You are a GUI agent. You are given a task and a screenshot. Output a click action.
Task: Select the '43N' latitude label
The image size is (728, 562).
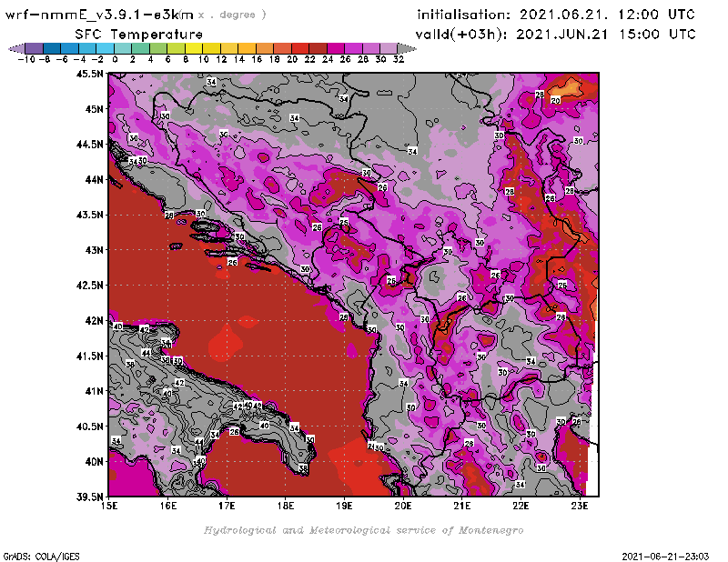94,250
